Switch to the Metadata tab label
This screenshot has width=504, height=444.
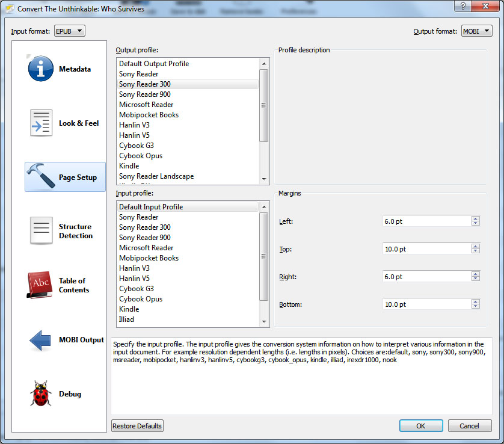pos(75,69)
